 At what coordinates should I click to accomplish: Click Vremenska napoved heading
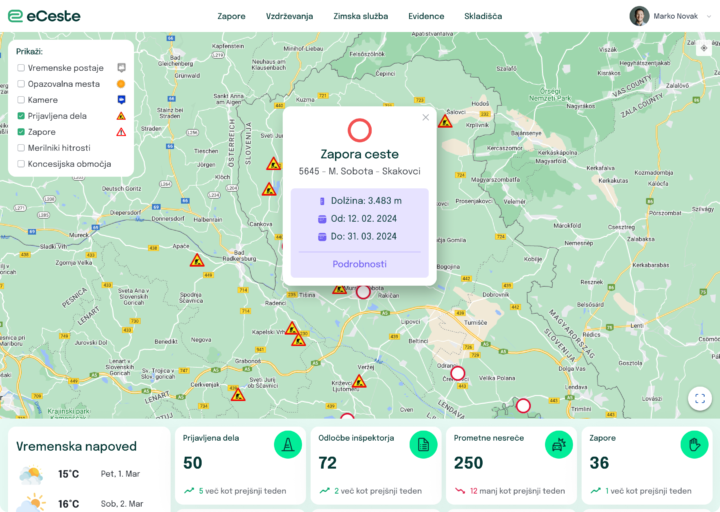click(x=76, y=446)
